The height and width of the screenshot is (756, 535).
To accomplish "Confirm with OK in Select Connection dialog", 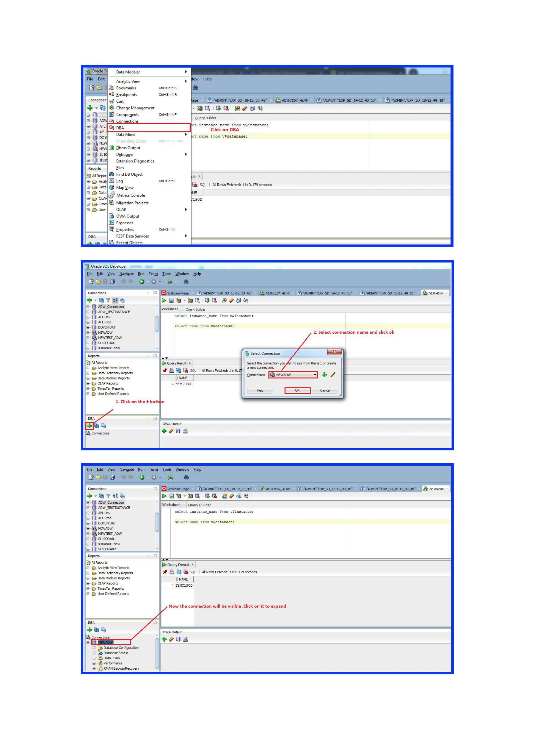I will click(x=297, y=390).
